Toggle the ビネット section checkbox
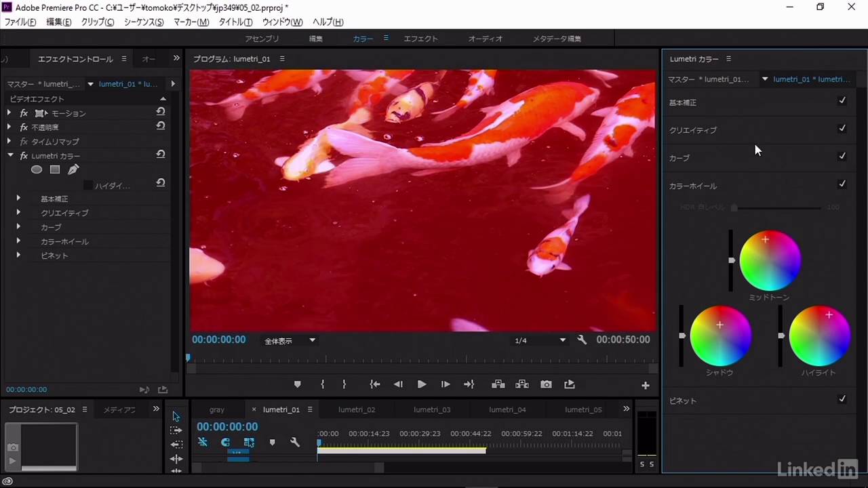Image resolution: width=868 pixels, height=488 pixels. coord(842,400)
